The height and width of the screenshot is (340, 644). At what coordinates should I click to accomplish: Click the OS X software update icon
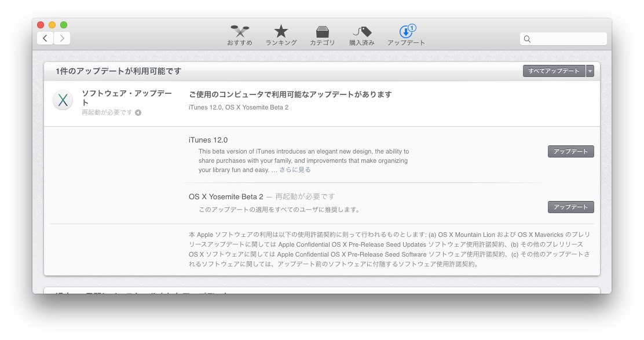pos(63,100)
